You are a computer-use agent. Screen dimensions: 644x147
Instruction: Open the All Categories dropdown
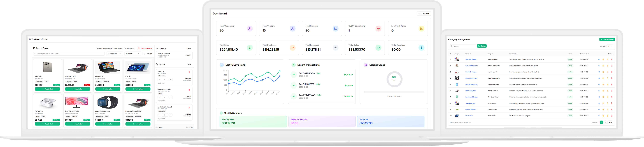114,54
